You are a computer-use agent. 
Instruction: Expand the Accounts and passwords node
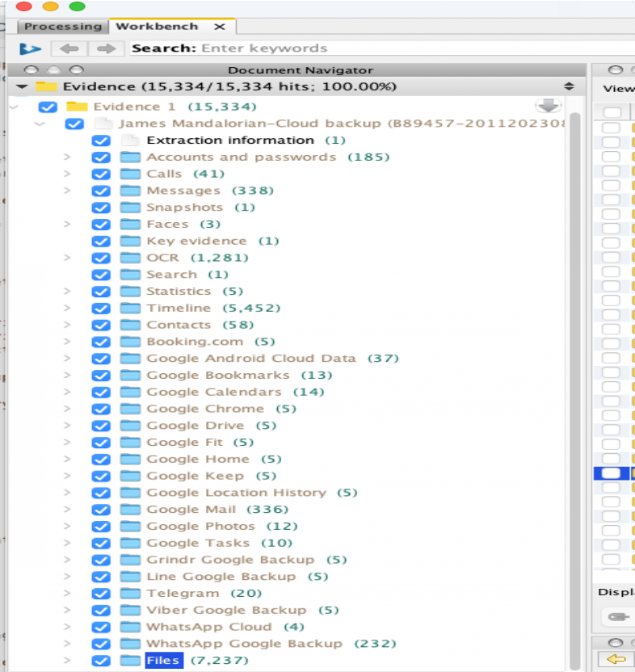[x=68, y=157]
